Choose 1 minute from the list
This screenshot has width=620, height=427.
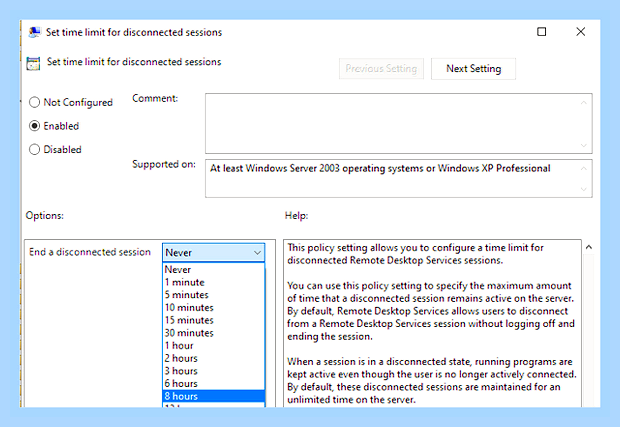tap(214, 282)
